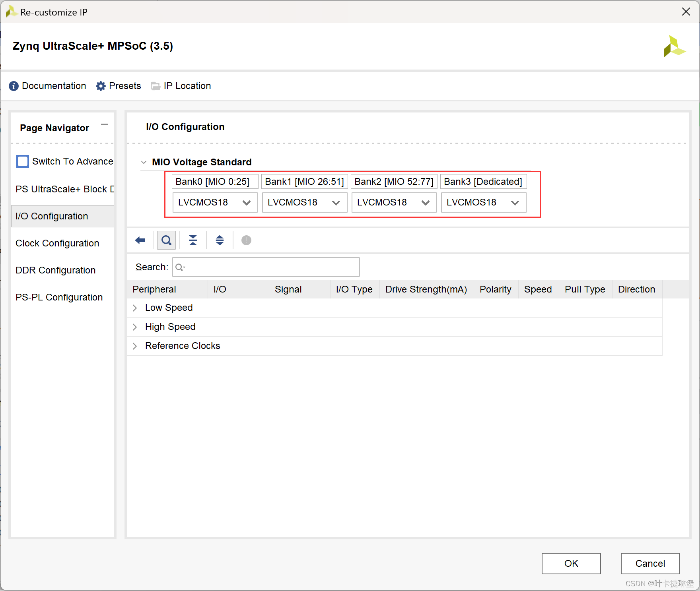Click the back arrow toolbar icon
This screenshot has height=591, width=700.
[140, 240]
